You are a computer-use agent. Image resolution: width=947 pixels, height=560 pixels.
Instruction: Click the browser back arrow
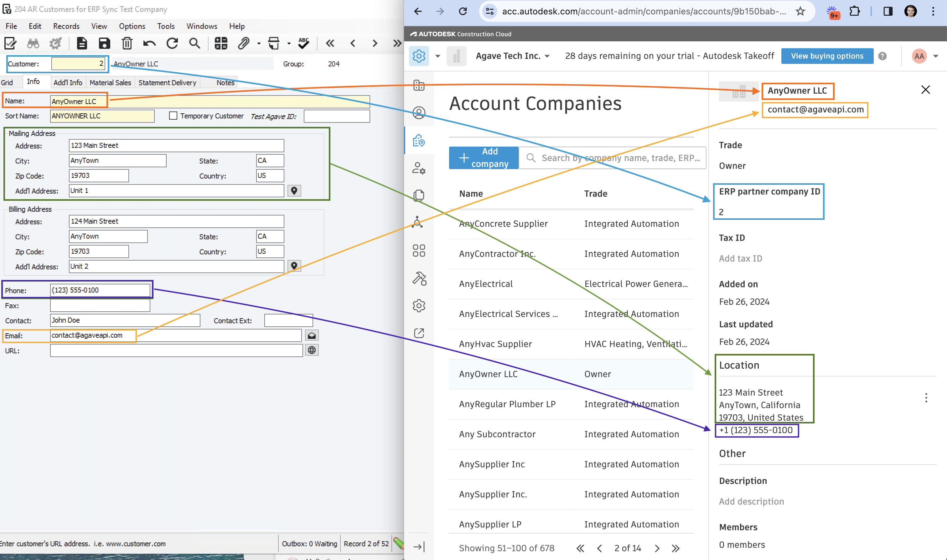(418, 11)
